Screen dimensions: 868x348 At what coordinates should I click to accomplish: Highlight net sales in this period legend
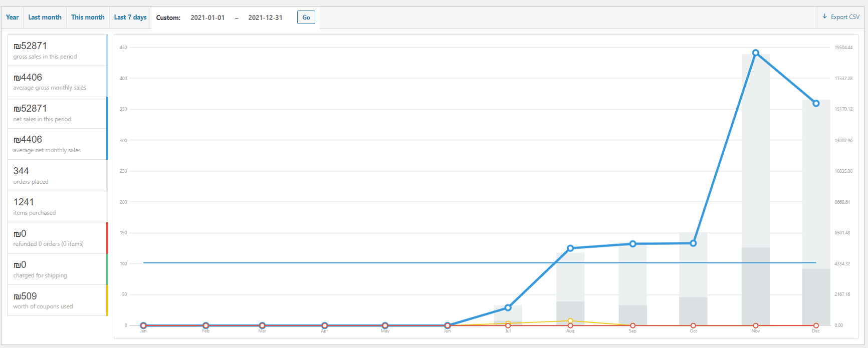(x=58, y=113)
